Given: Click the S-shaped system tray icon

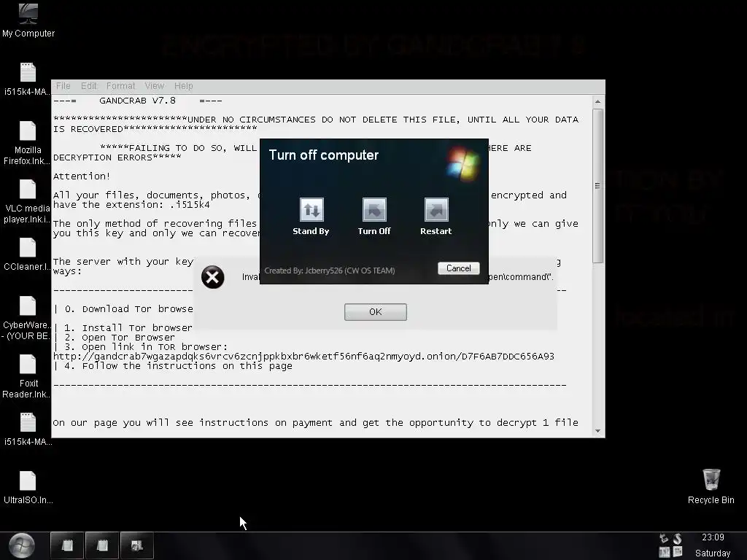Looking at the screenshot, I should pos(677,539).
